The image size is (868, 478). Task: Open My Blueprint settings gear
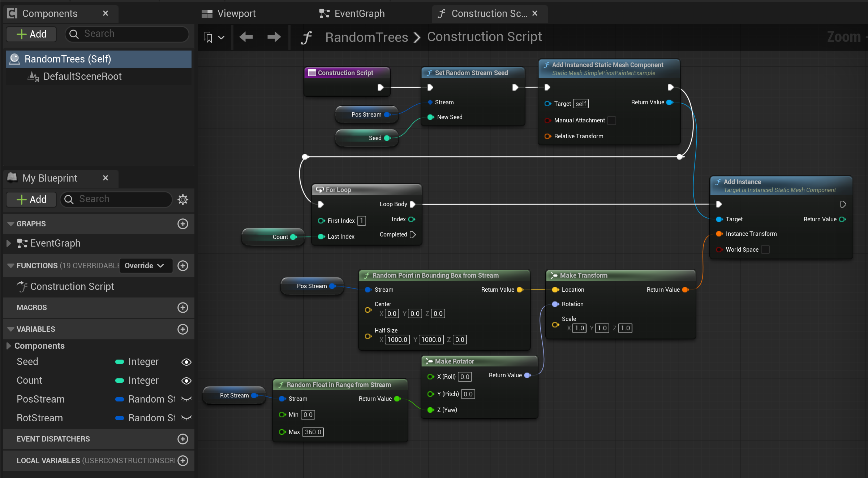pyautogui.click(x=183, y=199)
